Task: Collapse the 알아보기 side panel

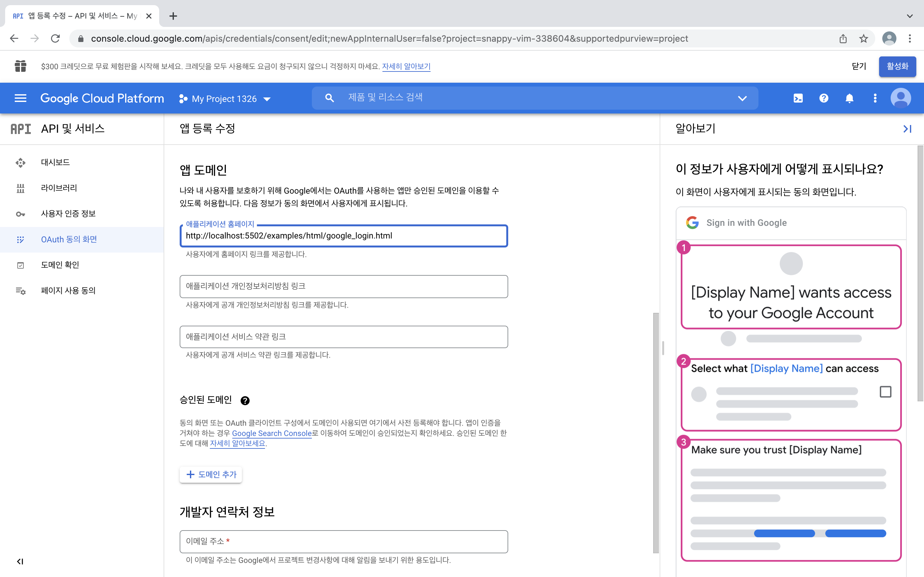Action: tap(907, 129)
